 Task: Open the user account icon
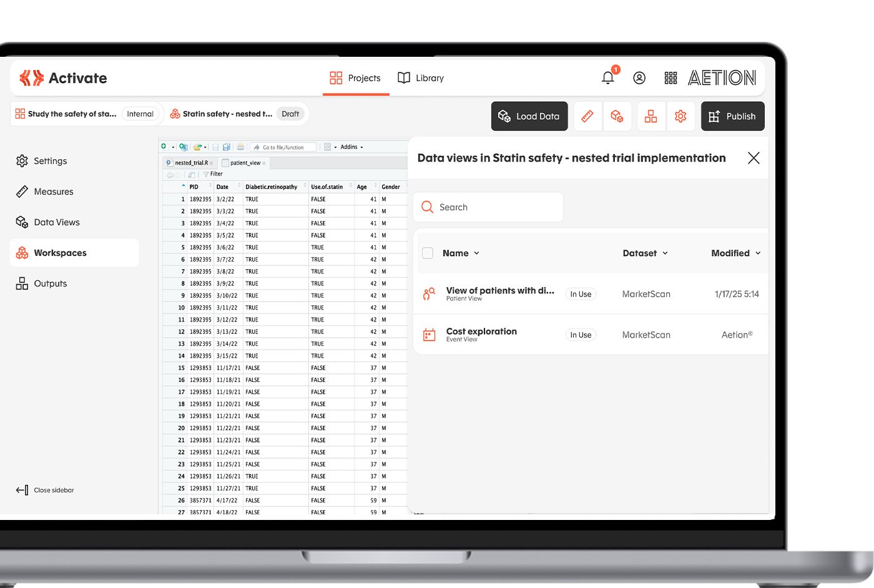(639, 77)
